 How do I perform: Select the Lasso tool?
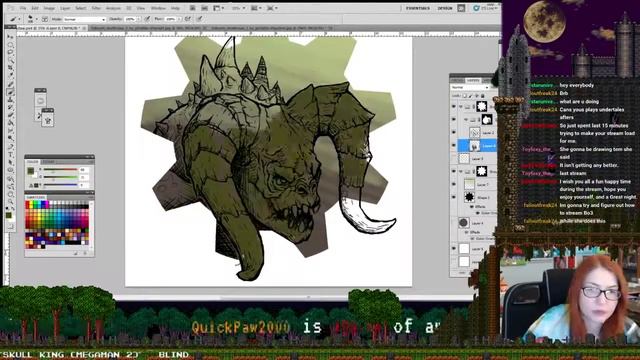(10, 52)
